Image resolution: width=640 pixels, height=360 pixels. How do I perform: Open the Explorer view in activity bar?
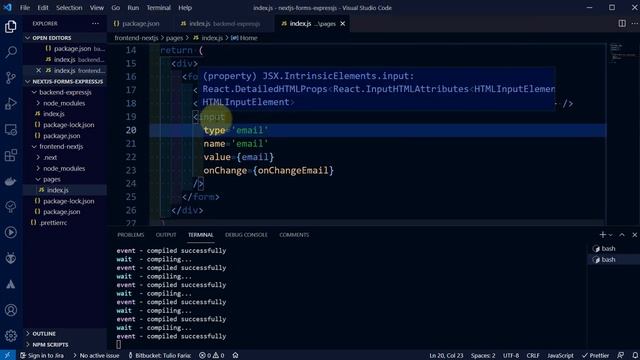[11, 27]
